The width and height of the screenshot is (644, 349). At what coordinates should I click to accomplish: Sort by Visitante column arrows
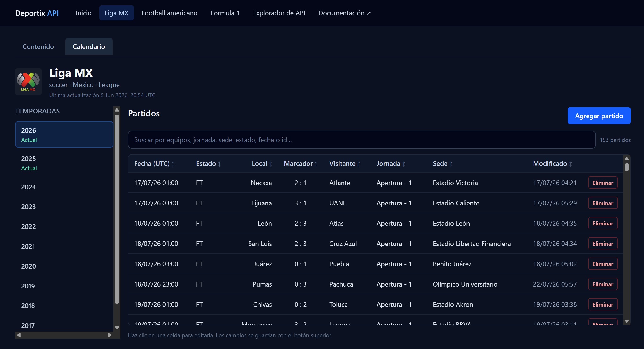point(359,164)
